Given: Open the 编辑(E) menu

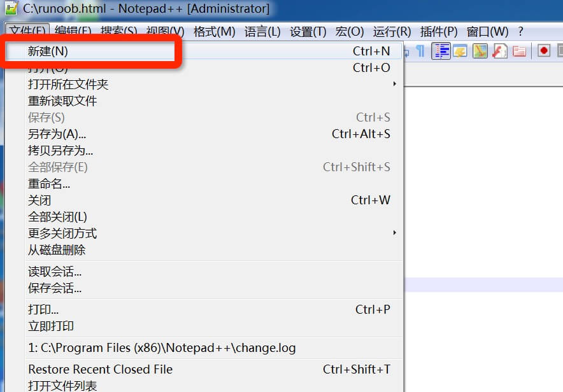Looking at the screenshot, I should pyautogui.click(x=73, y=31).
